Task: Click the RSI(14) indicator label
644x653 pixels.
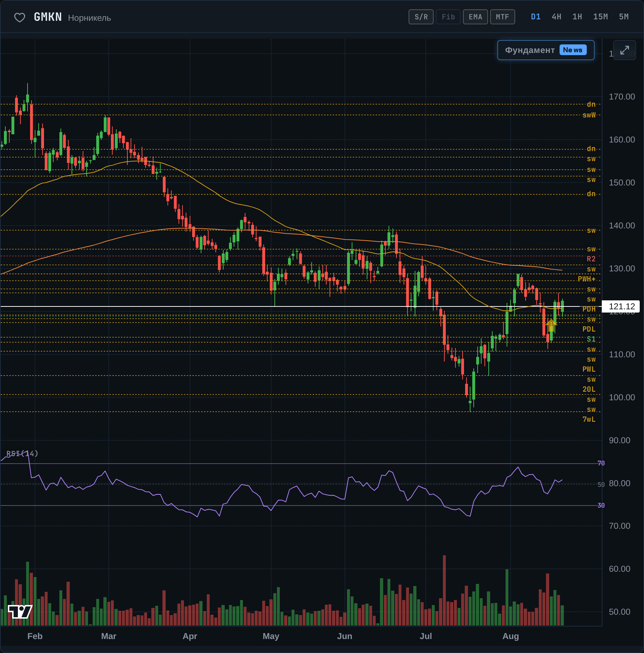Action: click(x=22, y=454)
